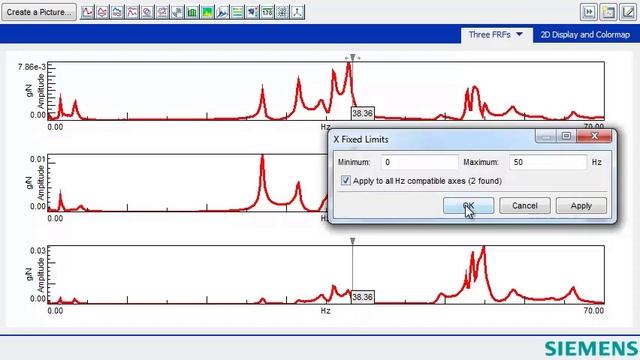Select the green horizontal lines display icon
Screen dimensions: 640x360
pos(238,12)
